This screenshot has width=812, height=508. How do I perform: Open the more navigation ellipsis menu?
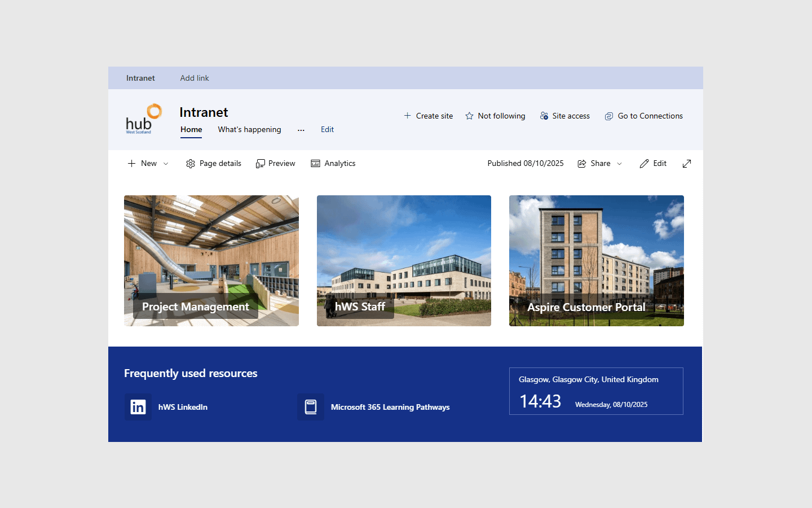(x=301, y=130)
